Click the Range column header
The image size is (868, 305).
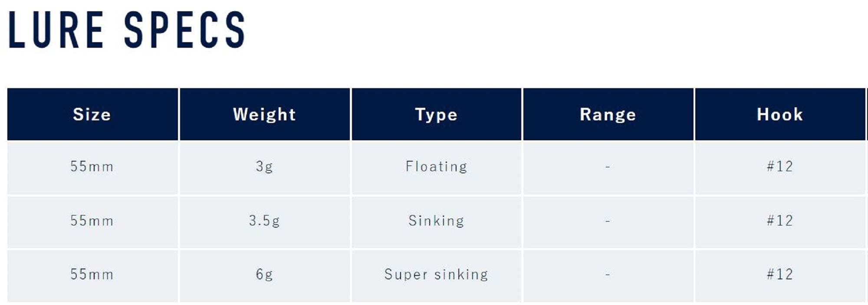pyautogui.click(x=608, y=115)
